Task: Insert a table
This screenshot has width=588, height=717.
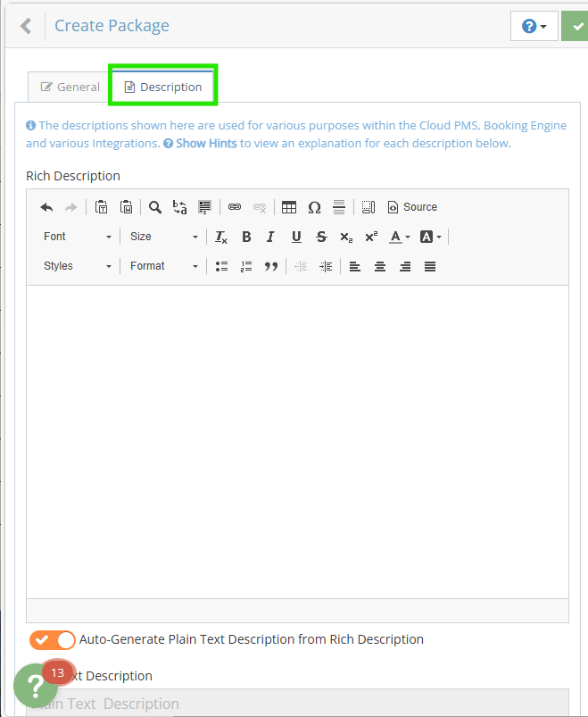Action: pos(289,207)
